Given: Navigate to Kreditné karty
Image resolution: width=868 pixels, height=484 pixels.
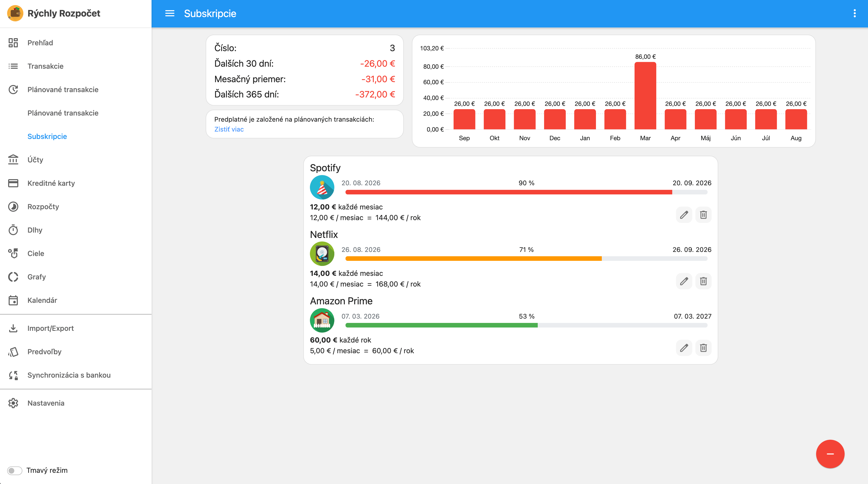Looking at the screenshot, I should [76, 183].
